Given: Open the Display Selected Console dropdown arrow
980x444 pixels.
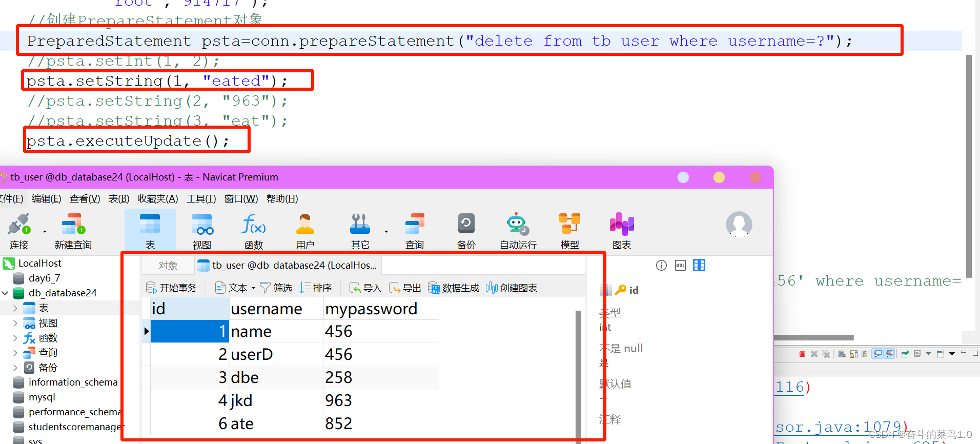Looking at the screenshot, I should pos(928,354).
